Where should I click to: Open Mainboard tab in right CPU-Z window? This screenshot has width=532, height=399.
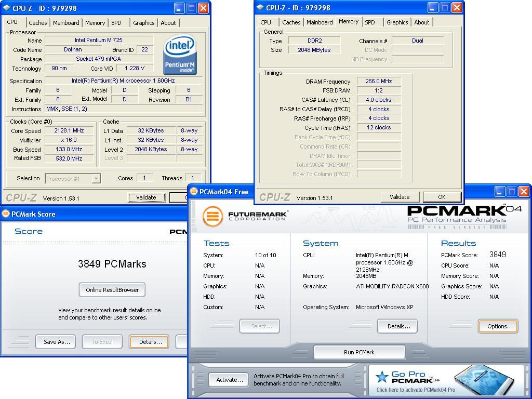(x=320, y=22)
